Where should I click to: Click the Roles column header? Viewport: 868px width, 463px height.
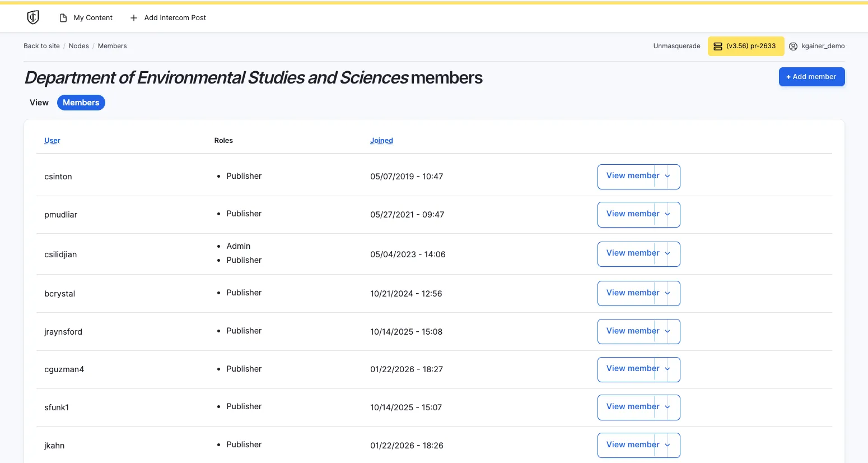(223, 141)
